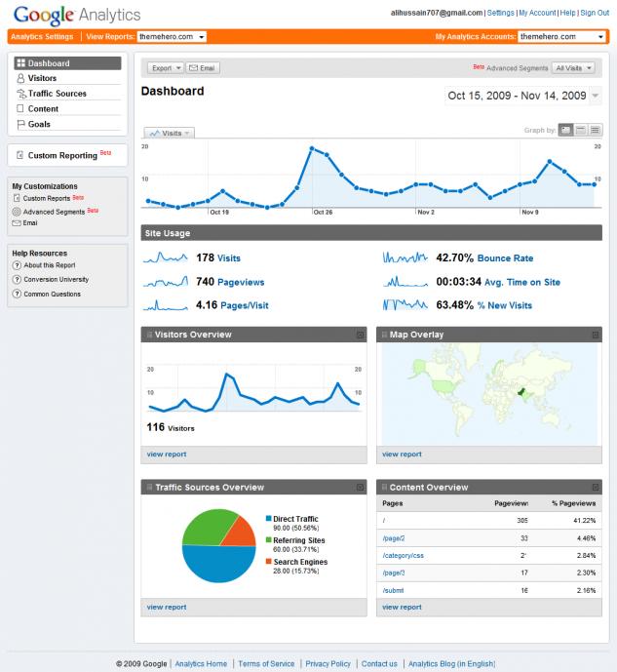Open the Visits metric link
Viewport: 617px width, 672px height.
pos(229,258)
